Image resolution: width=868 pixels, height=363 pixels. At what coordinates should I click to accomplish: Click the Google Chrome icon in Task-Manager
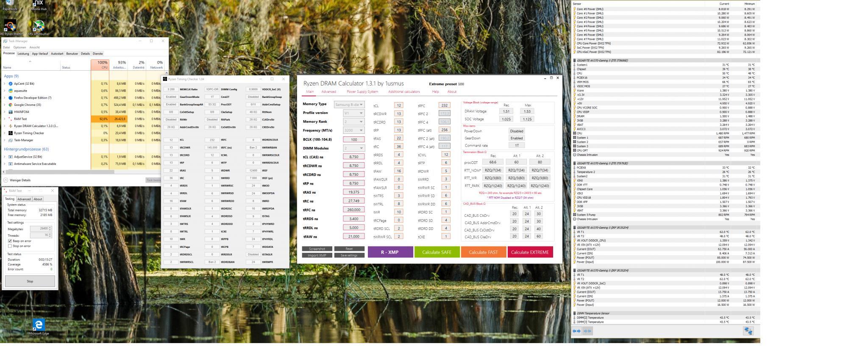tap(11, 105)
